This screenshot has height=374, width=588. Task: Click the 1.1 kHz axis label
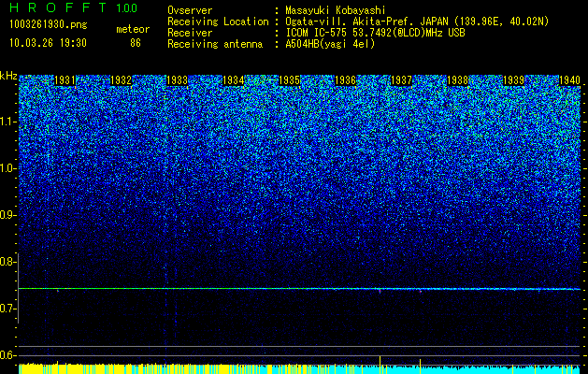(8, 122)
